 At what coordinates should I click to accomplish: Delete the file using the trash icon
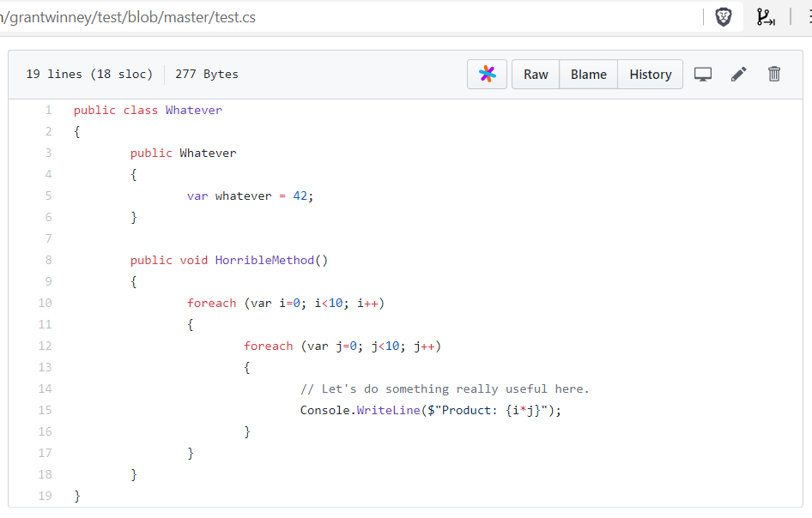click(x=774, y=75)
